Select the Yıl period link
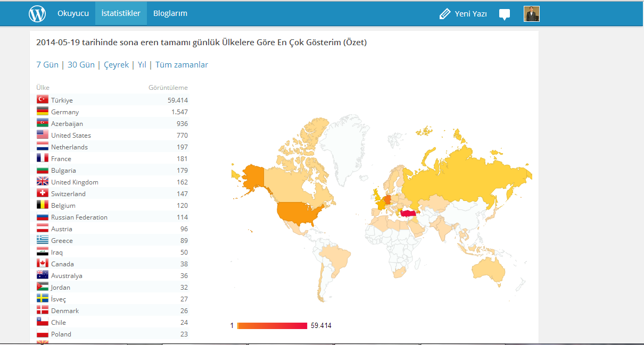Image resolution: width=644 pixels, height=345 pixels. tap(142, 65)
